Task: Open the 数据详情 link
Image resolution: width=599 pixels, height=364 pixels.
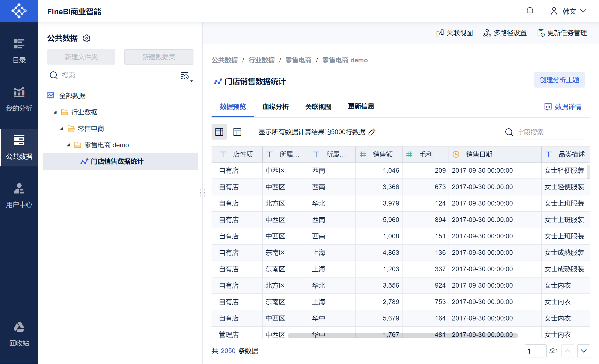Action: 563,106
